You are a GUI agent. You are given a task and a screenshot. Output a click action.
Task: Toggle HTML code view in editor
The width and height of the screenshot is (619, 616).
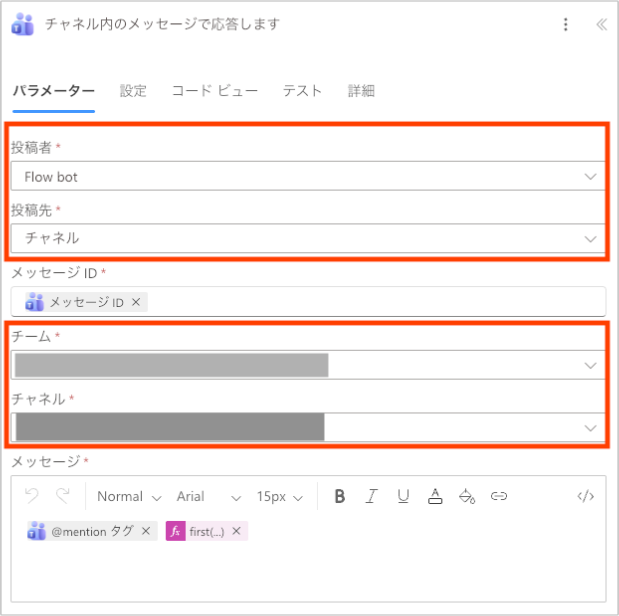(x=586, y=496)
